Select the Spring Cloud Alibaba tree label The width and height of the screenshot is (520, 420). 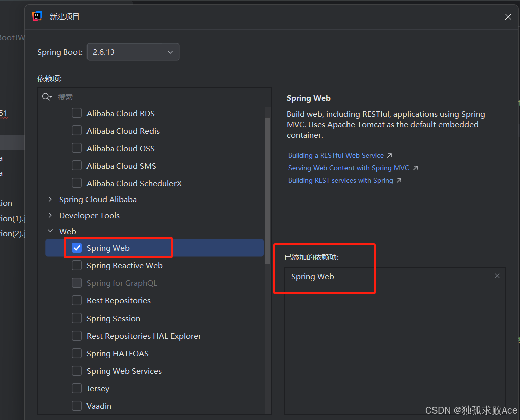tap(98, 200)
